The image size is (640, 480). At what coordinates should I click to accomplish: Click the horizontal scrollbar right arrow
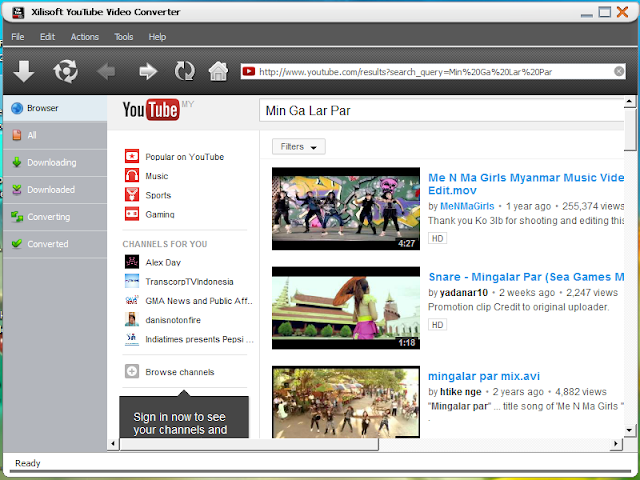[x=616, y=444]
